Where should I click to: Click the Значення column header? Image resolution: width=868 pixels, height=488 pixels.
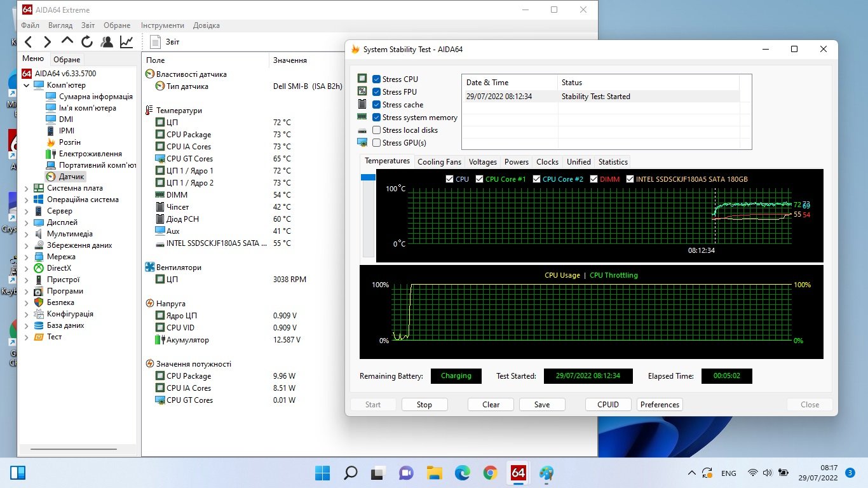point(290,60)
